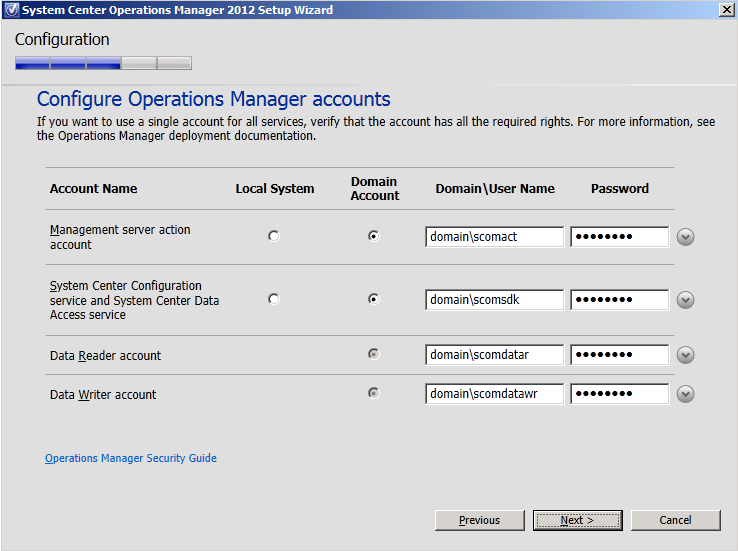The height and width of the screenshot is (551, 738).
Task: Expand the dropdown arrow beside the domain\scomdatar row
Action: 685,355
